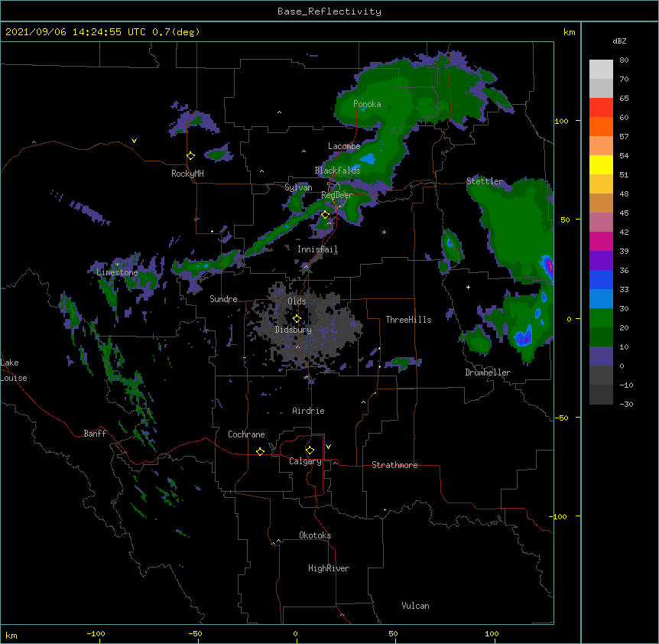Click the dBZ legend heading
The height and width of the screenshot is (644, 659).
[x=619, y=41]
